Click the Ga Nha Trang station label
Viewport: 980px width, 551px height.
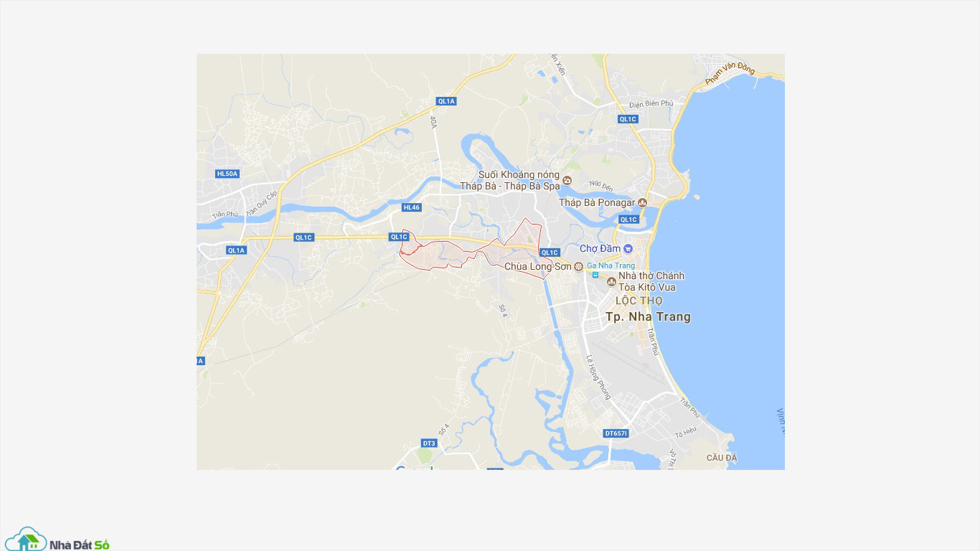(611, 265)
